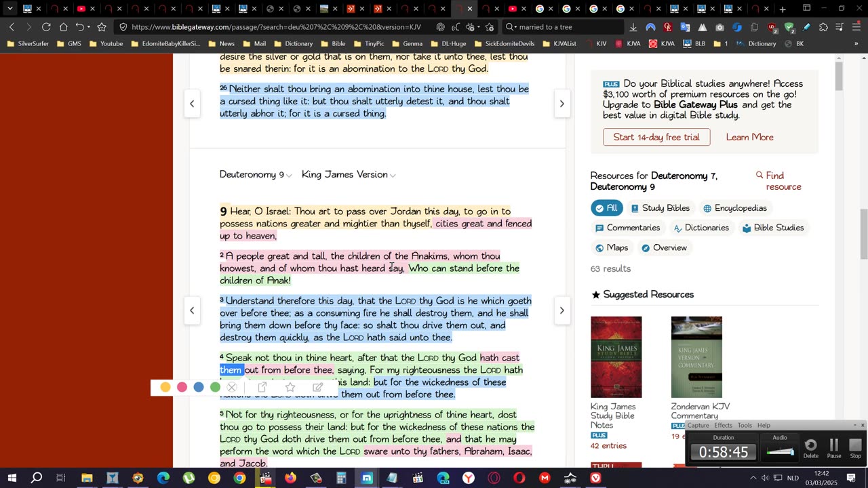Open Zondervan KJV Commentary cover thumbnail
The width and height of the screenshot is (868, 488).
click(696, 357)
